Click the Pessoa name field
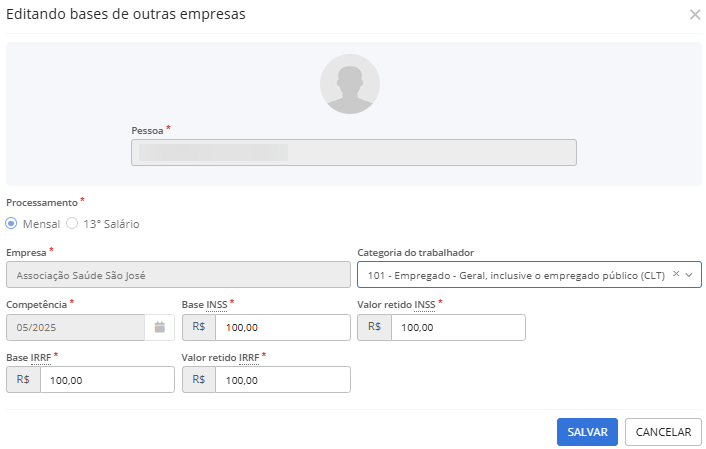Viewport: 706px width, 449px height. 353,152
